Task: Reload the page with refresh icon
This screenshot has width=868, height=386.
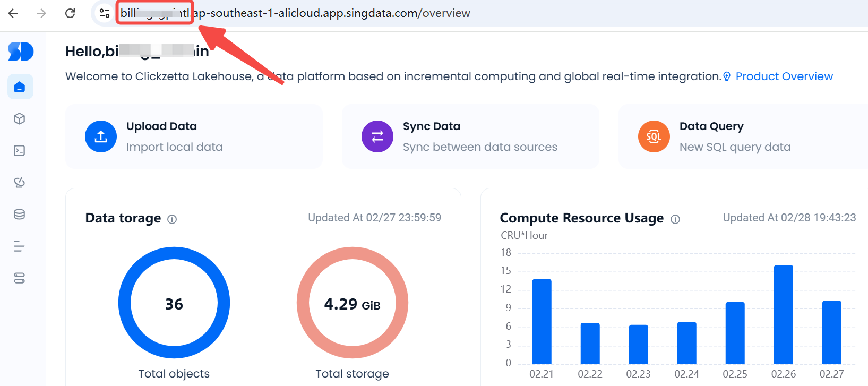Action: pyautogui.click(x=70, y=13)
